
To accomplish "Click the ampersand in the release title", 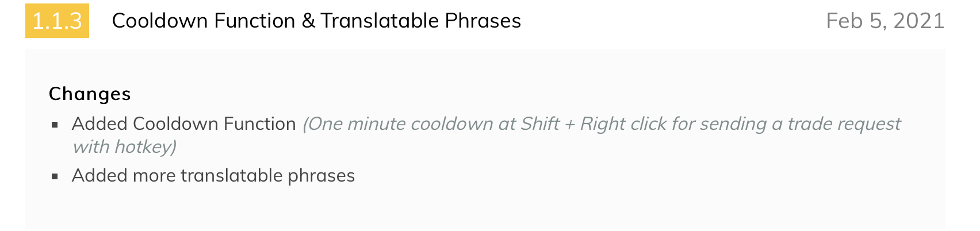I will [308, 21].
